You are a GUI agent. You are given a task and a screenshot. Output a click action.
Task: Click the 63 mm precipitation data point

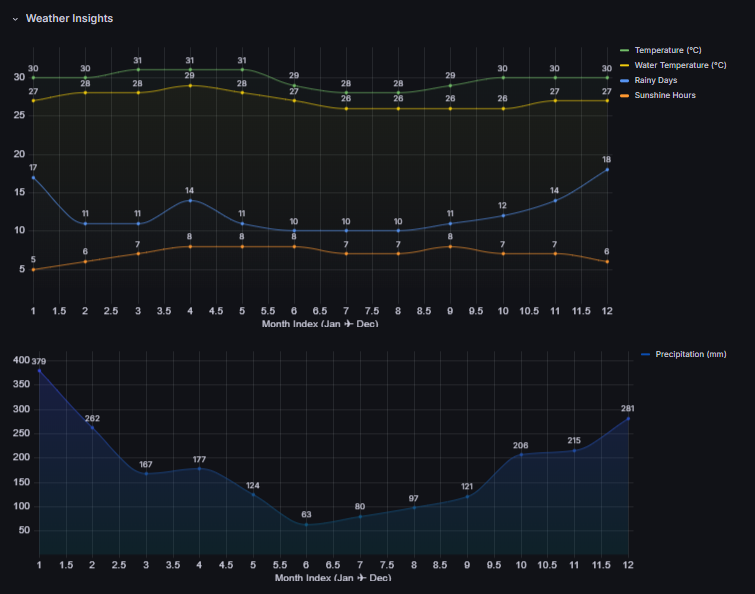(x=306, y=524)
